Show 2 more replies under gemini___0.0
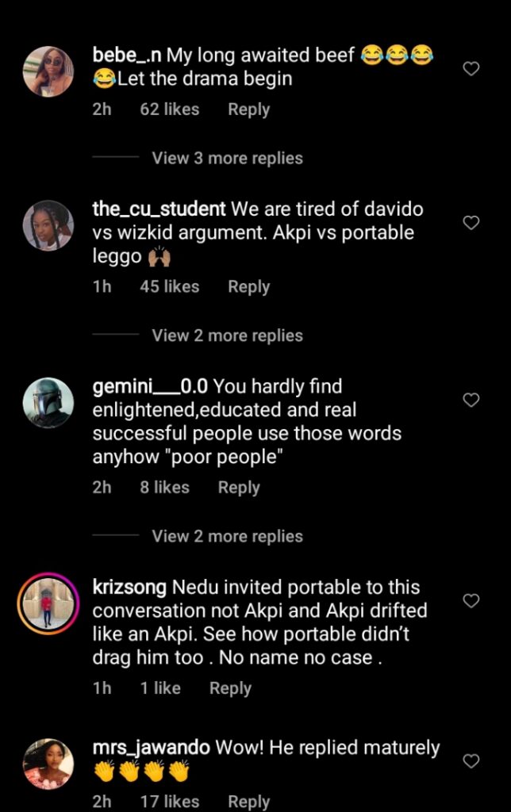 pos(227,536)
